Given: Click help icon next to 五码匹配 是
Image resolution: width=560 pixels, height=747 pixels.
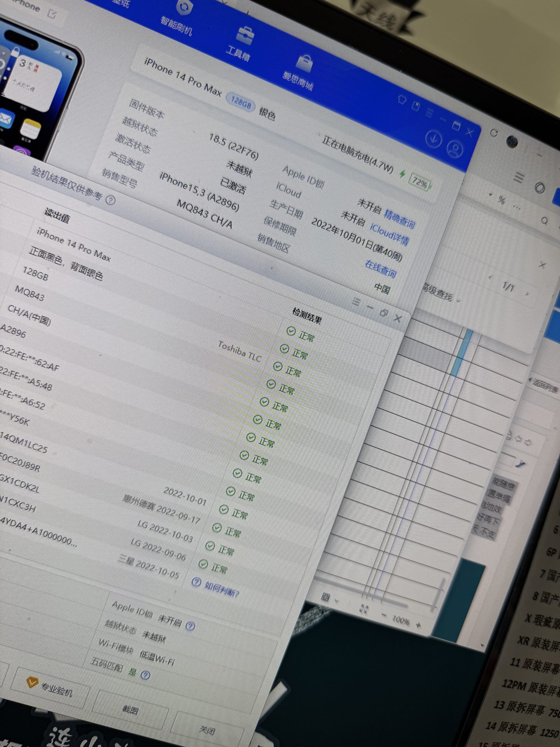Looking at the screenshot, I should [145, 675].
